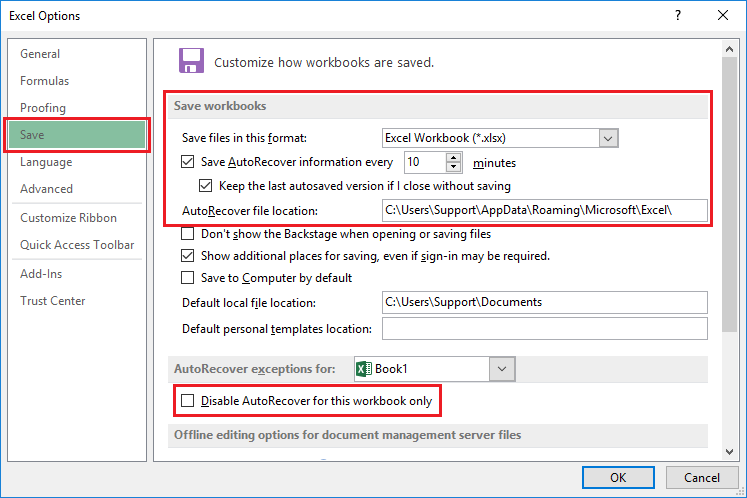Click the Excel icon beside Book1
The image size is (747, 498).
click(364, 369)
